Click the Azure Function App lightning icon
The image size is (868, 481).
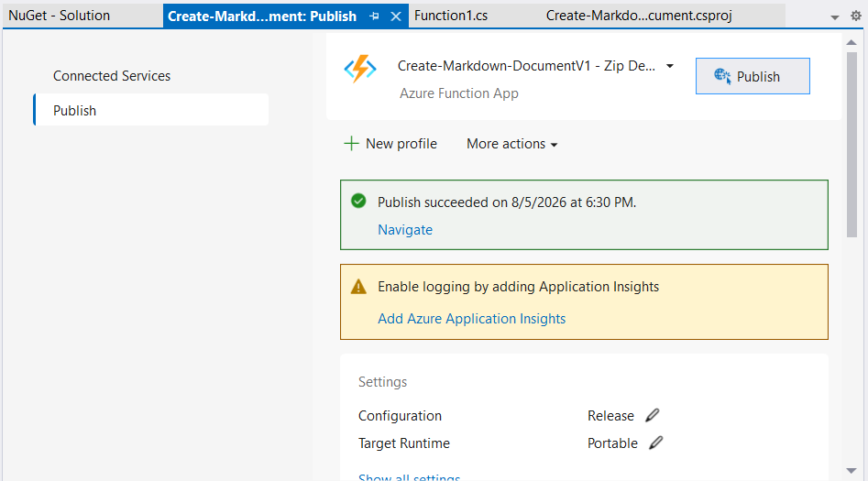pos(360,70)
